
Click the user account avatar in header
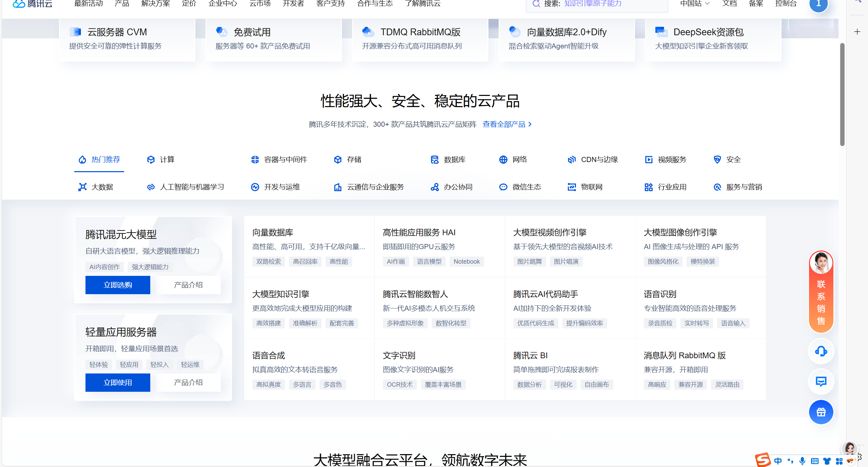(x=818, y=4)
